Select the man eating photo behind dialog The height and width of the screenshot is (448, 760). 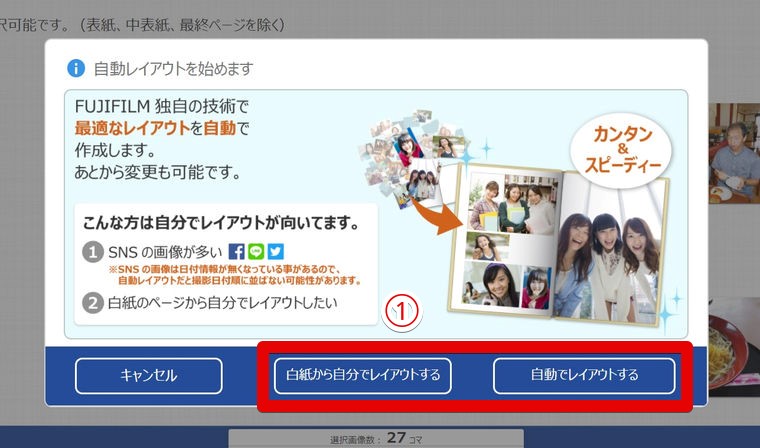(x=734, y=153)
